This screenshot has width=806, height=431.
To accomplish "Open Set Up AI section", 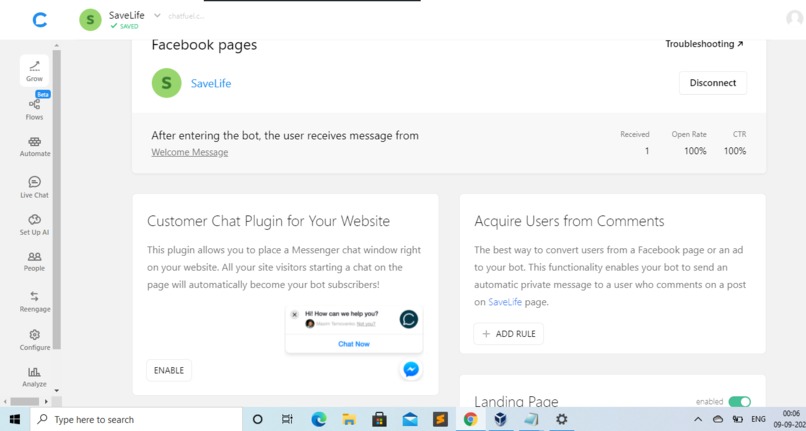I will tap(34, 225).
